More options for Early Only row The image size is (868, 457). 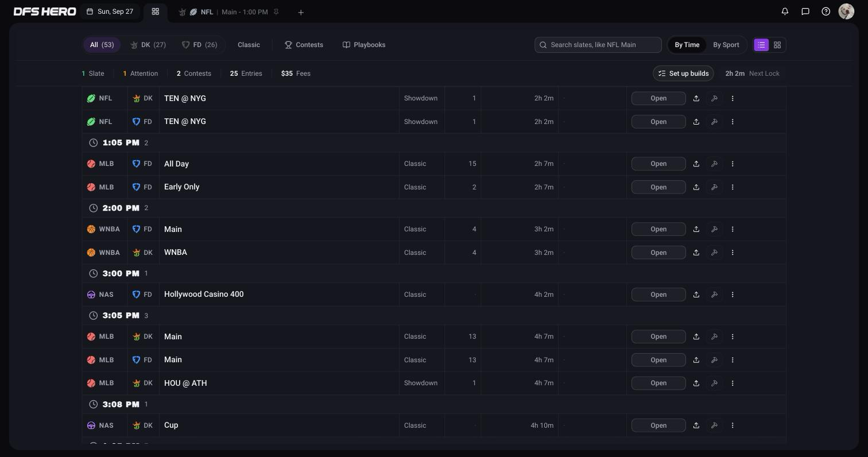[x=733, y=187]
